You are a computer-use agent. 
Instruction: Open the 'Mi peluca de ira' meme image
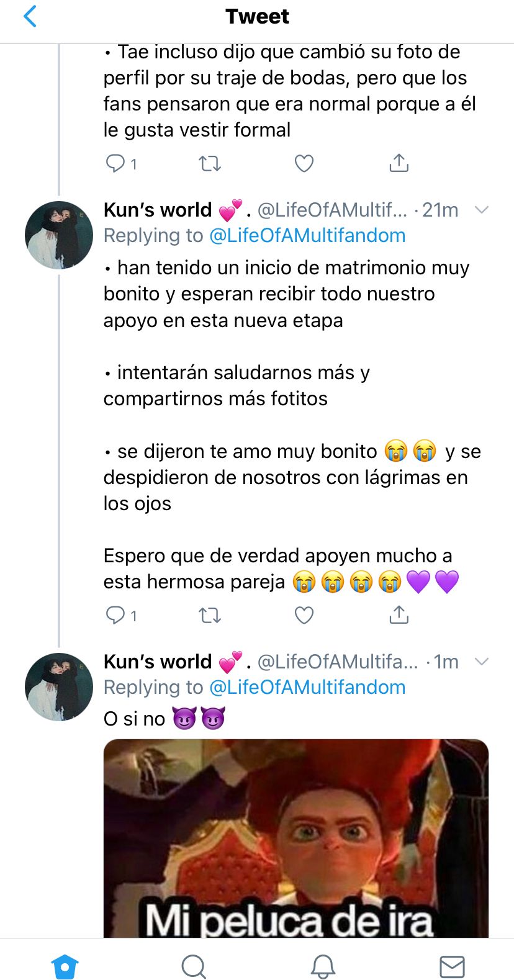[x=296, y=838]
